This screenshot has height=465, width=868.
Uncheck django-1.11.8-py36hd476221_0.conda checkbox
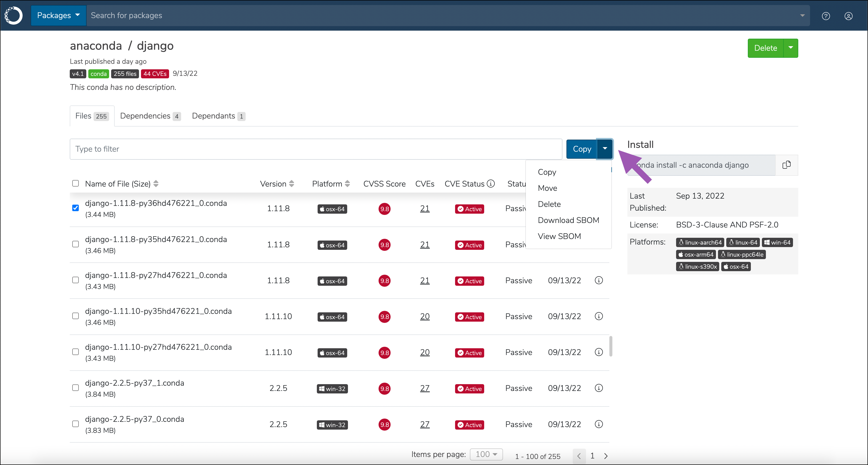pos(76,208)
